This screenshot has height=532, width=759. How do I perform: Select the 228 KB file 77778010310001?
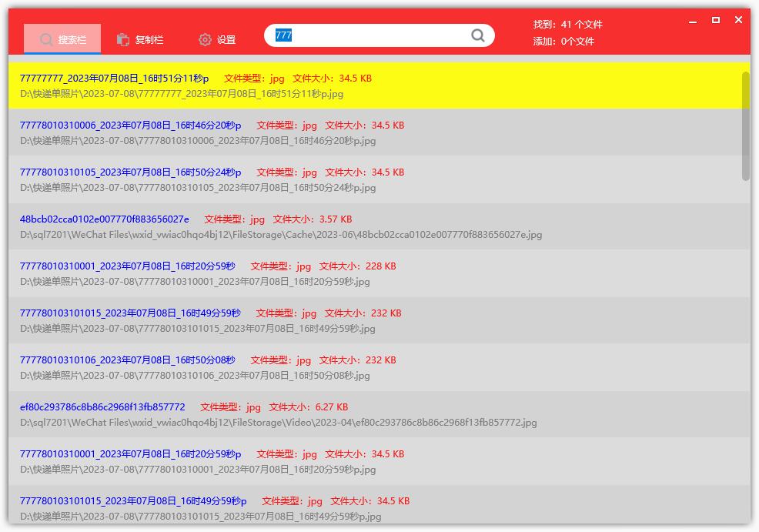click(375, 273)
